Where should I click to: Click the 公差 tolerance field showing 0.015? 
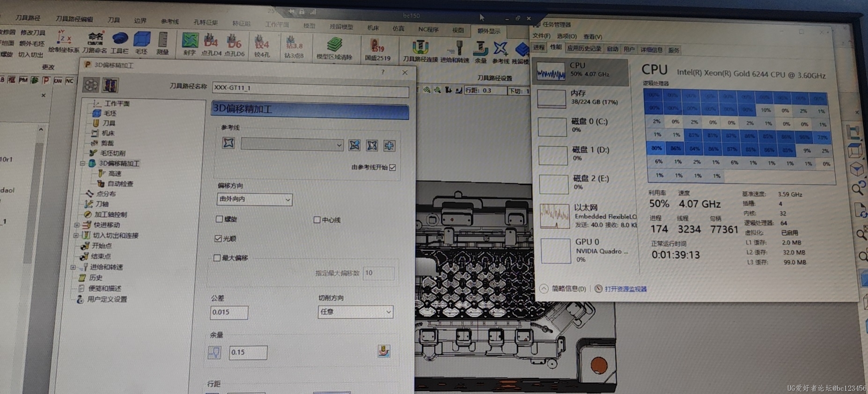229,312
